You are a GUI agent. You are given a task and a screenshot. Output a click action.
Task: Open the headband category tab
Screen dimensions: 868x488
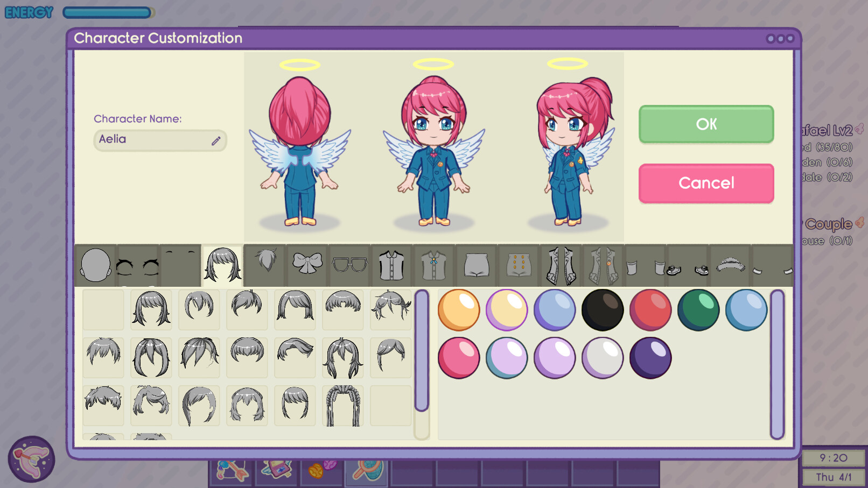tap(731, 264)
